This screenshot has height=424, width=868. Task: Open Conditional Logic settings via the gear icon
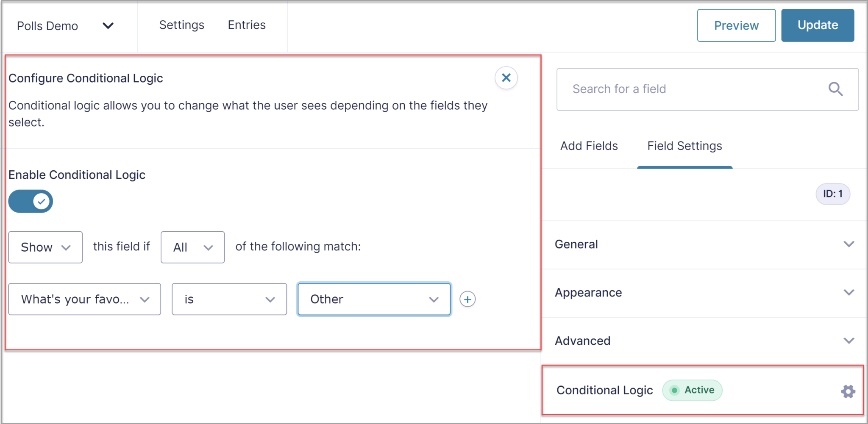click(848, 391)
